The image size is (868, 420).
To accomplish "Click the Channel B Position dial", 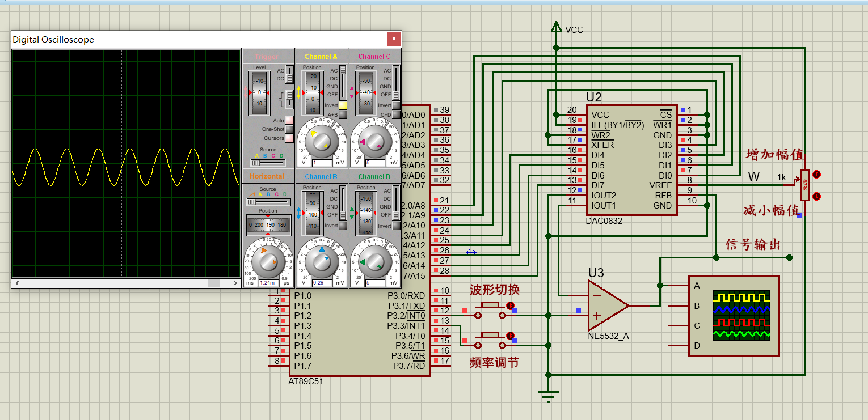I will pyautogui.click(x=312, y=213).
